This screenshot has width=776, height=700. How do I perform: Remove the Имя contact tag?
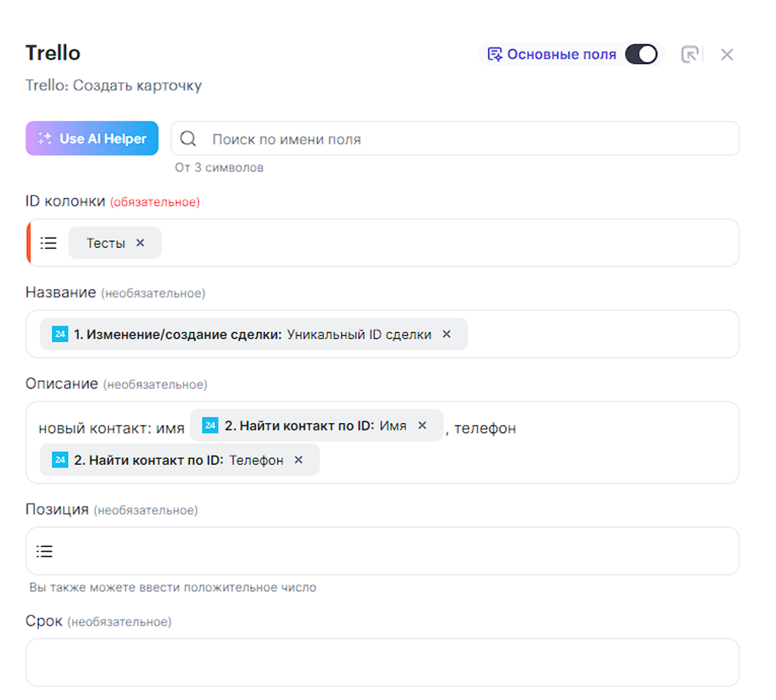pos(422,425)
